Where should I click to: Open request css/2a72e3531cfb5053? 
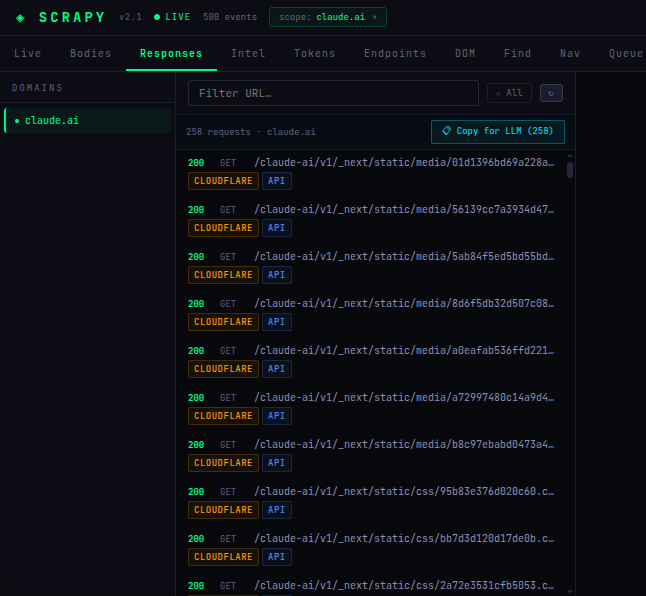[x=404, y=585]
